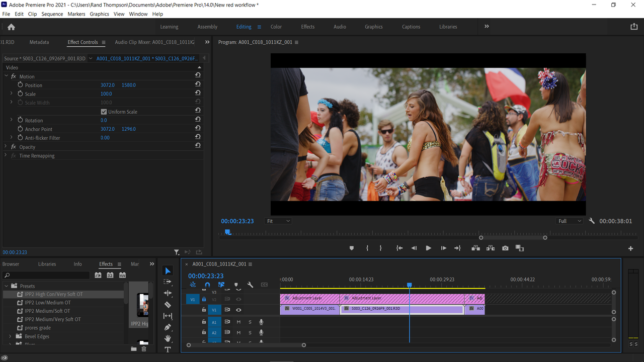Toggle the Snap magnet in timeline
This screenshot has width=644, height=362.
(207, 285)
